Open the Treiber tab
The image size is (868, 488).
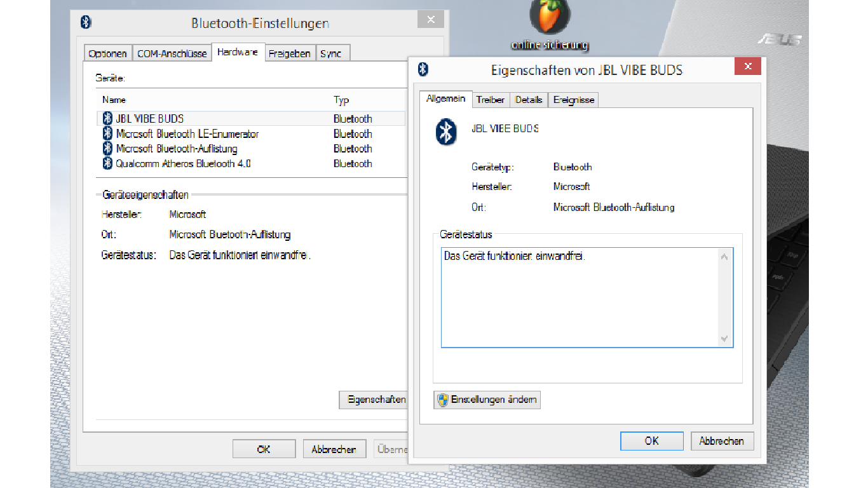[x=491, y=100]
